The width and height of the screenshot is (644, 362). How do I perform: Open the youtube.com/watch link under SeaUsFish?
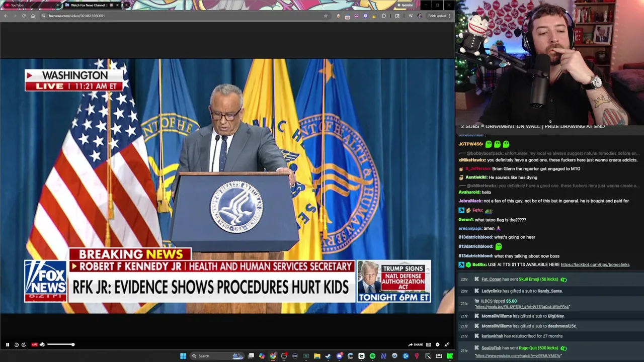[x=518, y=356]
